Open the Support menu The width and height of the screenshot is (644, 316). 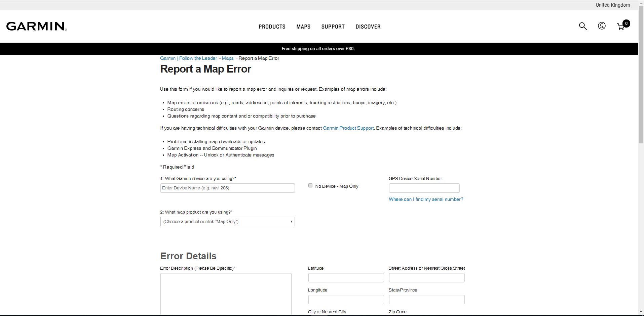pos(333,27)
